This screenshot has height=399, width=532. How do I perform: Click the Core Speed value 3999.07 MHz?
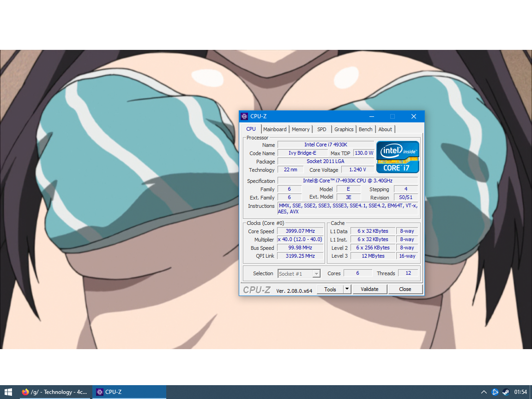point(300,231)
